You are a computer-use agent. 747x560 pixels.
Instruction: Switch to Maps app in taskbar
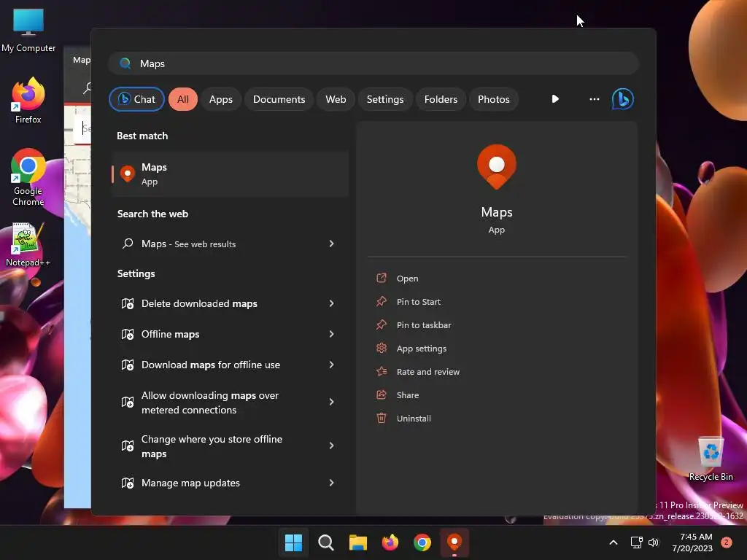click(x=454, y=542)
